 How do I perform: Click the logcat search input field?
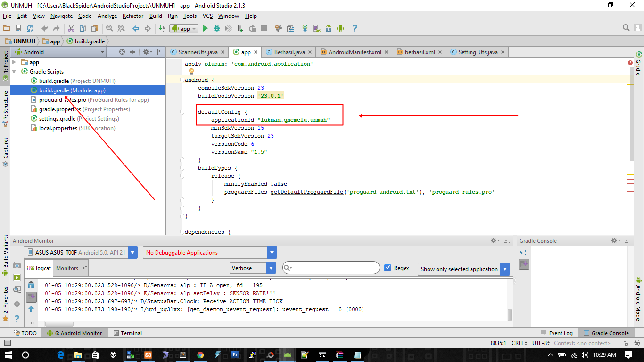coord(331,268)
